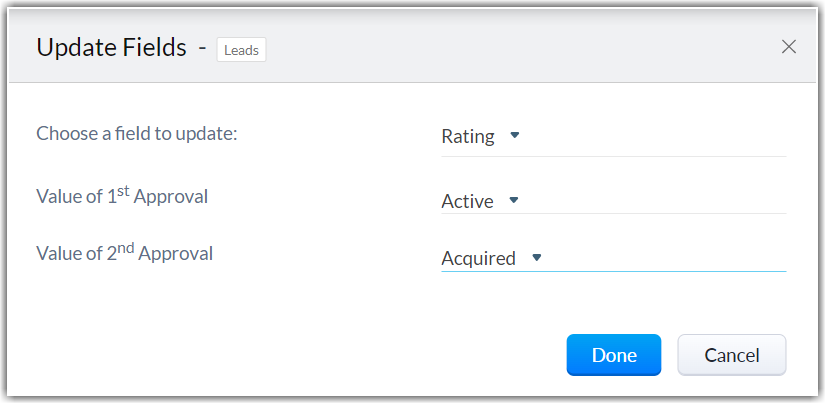Image resolution: width=826 pixels, height=404 pixels.
Task: Click the Leads module tag
Action: pyautogui.click(x=241, y=49)
